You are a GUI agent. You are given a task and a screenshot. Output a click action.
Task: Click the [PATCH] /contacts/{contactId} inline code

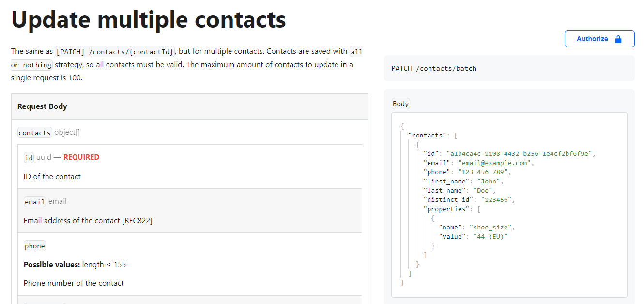point(115,52)
